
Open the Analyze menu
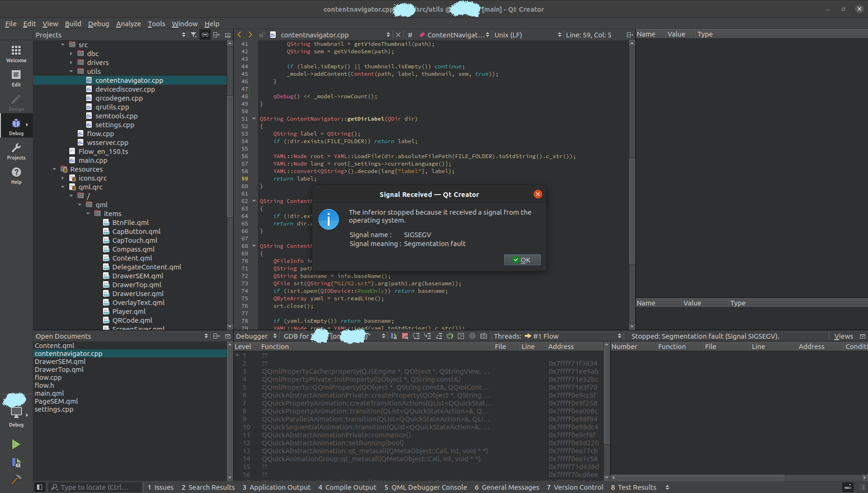point(128,23)
